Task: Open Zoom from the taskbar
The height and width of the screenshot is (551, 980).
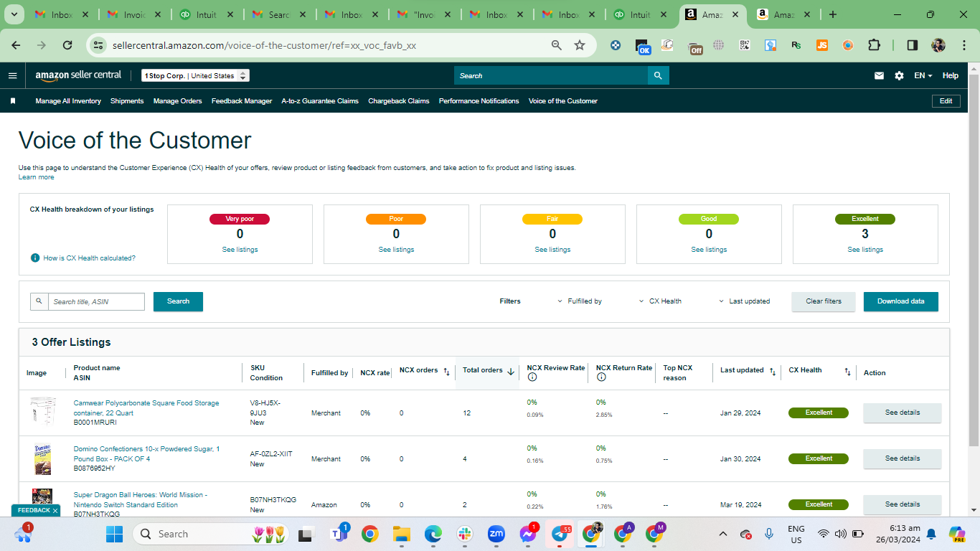Action: click(496, 534)
